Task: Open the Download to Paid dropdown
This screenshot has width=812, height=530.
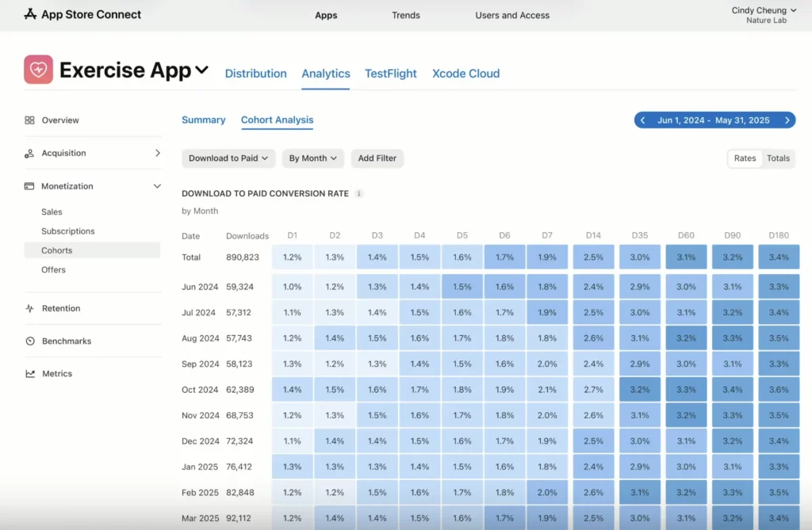Action: 228,158
